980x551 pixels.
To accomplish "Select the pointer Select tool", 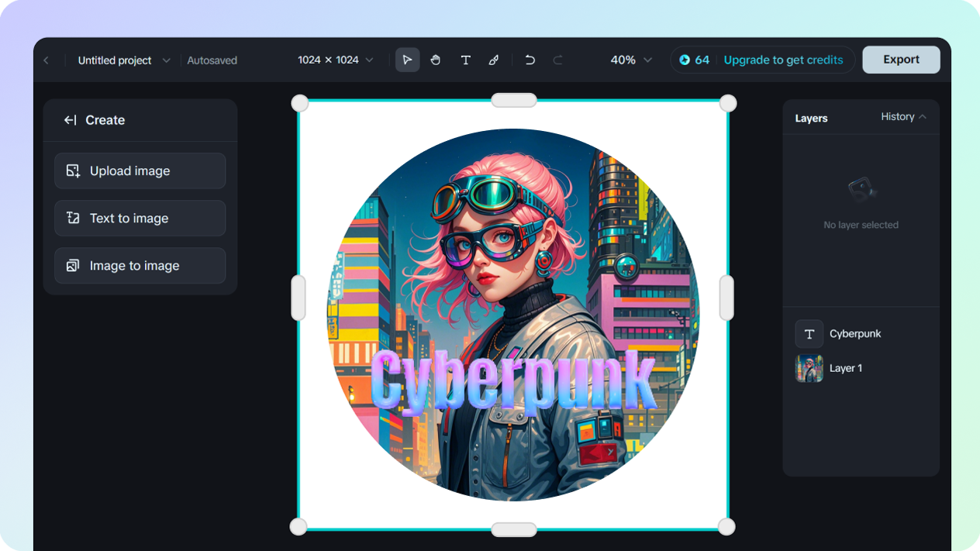I will click(408, 60).
